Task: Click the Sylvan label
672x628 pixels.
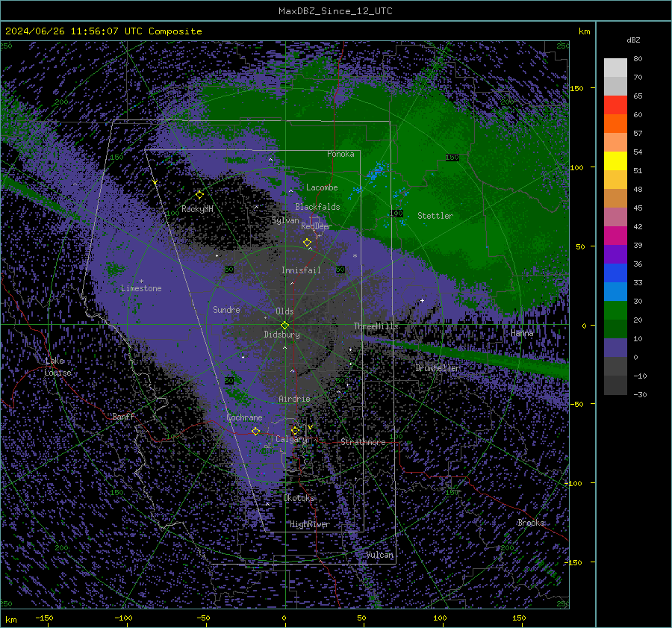Action: pyautogui.click(x=285, y=220)
